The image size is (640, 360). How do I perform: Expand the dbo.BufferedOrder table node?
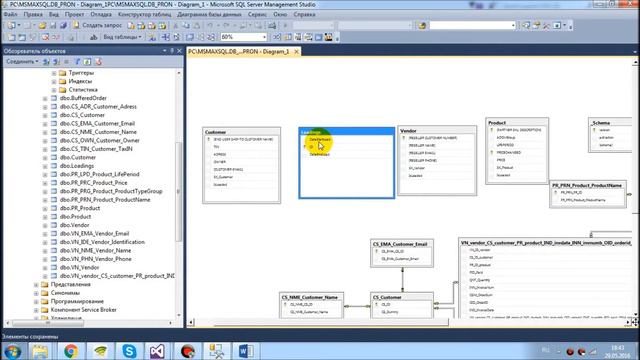(45, 98)
